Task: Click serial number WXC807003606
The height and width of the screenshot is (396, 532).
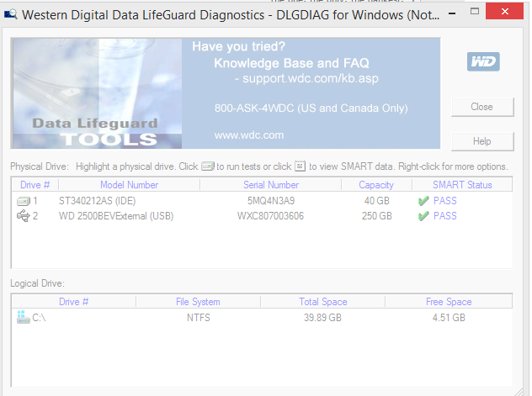Action: click(270, 216)
